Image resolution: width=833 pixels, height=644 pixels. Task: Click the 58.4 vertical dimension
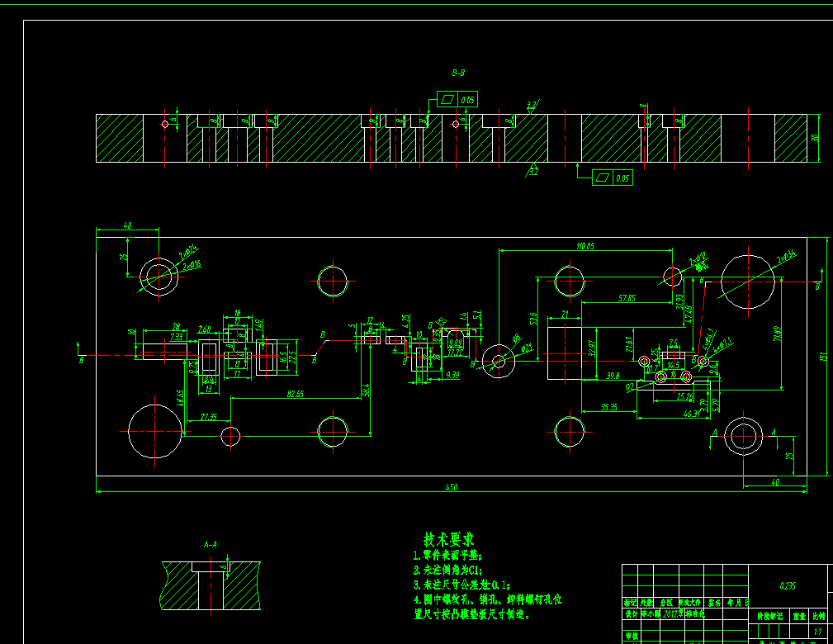click(x=366, y=391)
